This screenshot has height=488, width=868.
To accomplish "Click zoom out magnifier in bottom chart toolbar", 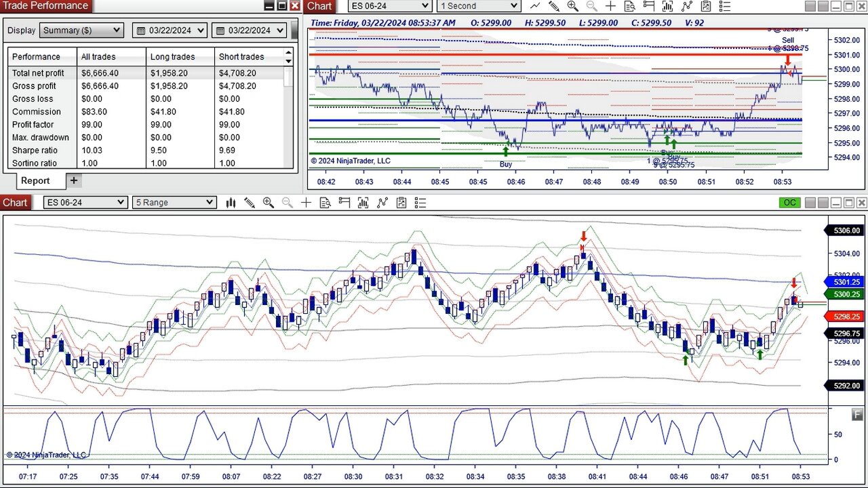I will 288,203.
